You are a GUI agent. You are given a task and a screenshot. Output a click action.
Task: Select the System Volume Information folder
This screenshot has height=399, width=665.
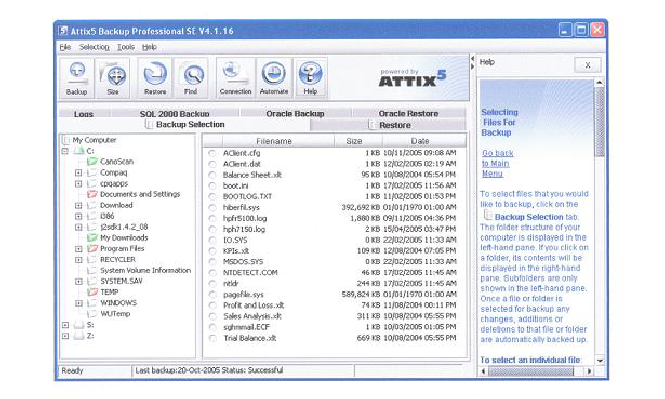pos(145,270)
